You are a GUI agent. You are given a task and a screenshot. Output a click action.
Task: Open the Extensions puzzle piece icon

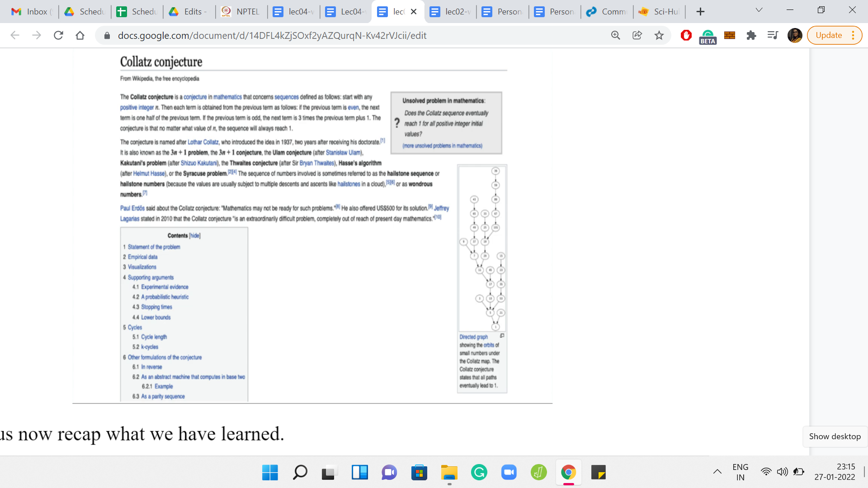(751, 35)
